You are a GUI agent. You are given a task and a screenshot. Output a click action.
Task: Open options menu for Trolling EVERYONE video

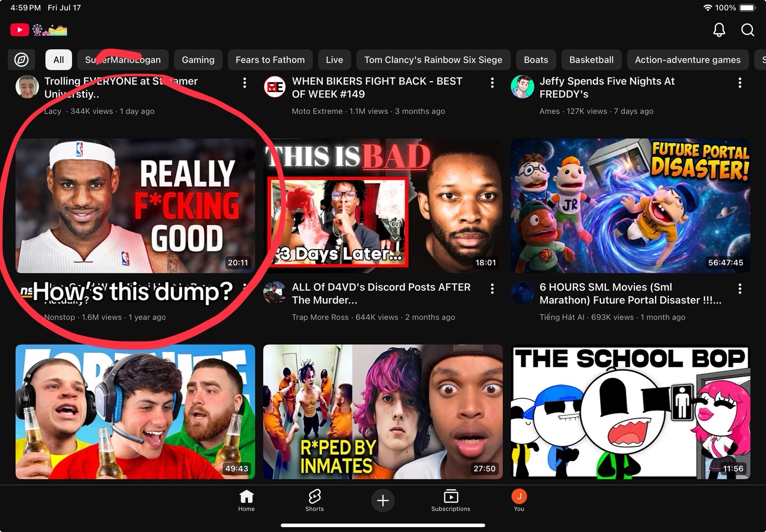pos(244,83)
